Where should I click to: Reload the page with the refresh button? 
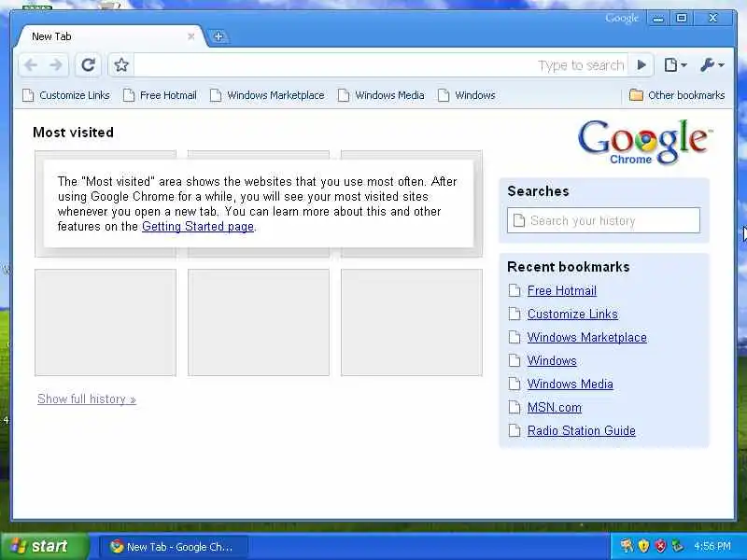point(88,64)
